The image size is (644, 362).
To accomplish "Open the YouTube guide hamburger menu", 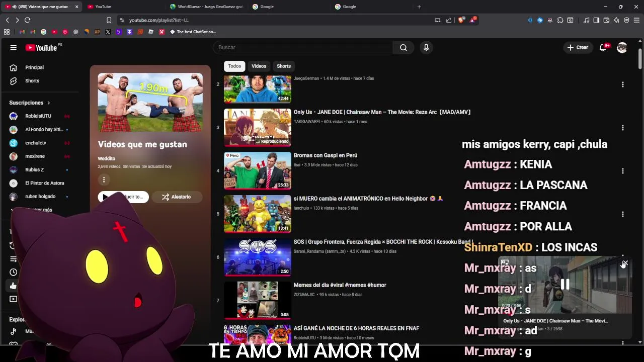I will coord(14,48).
